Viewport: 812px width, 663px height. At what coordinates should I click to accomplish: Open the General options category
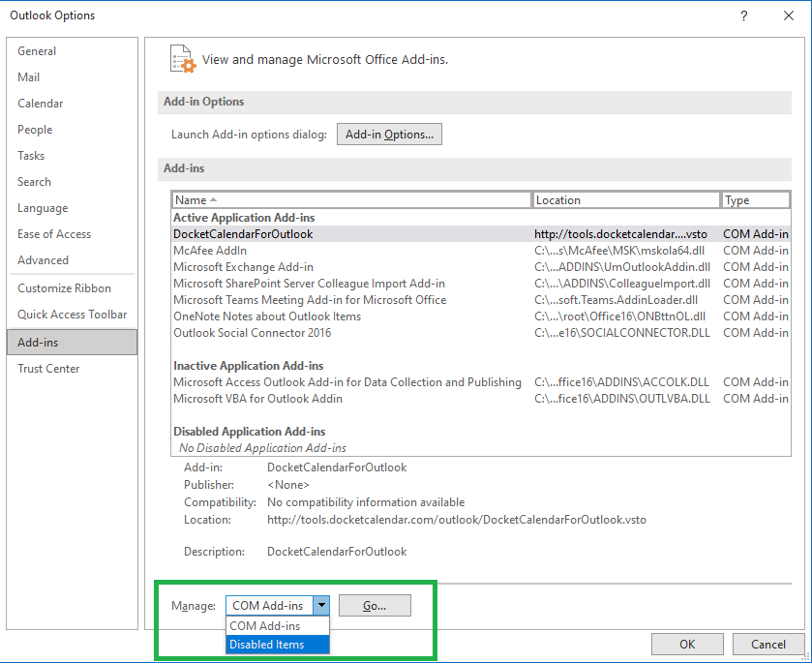click(72, 51)
